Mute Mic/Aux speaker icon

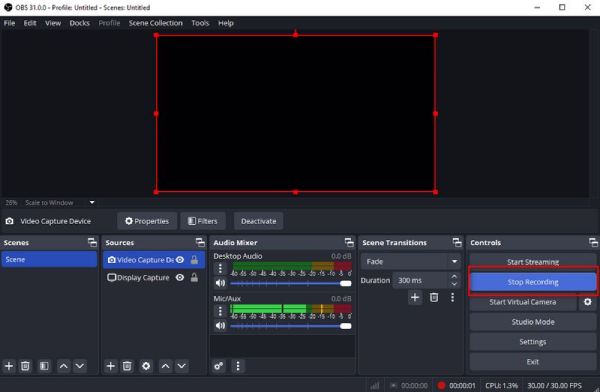point(220,326)
